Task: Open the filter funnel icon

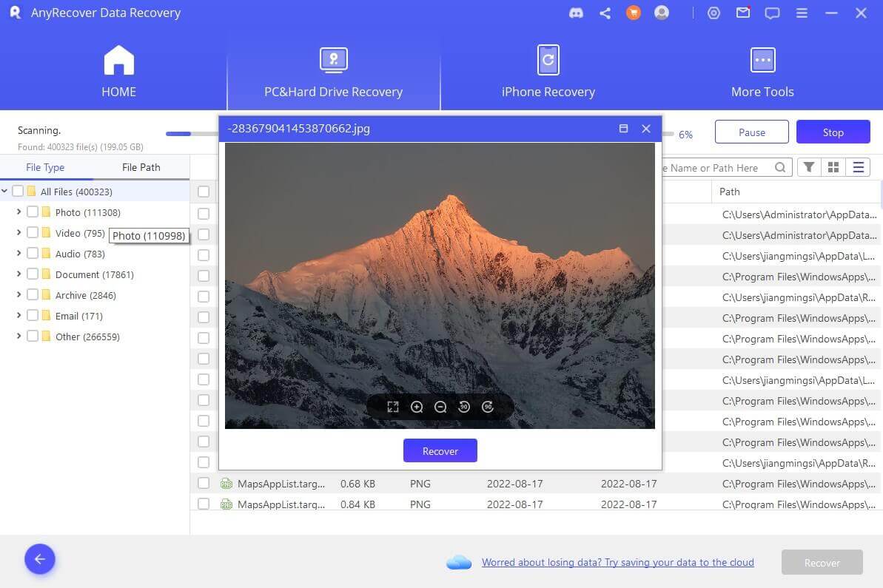Action: click(809, 168)
